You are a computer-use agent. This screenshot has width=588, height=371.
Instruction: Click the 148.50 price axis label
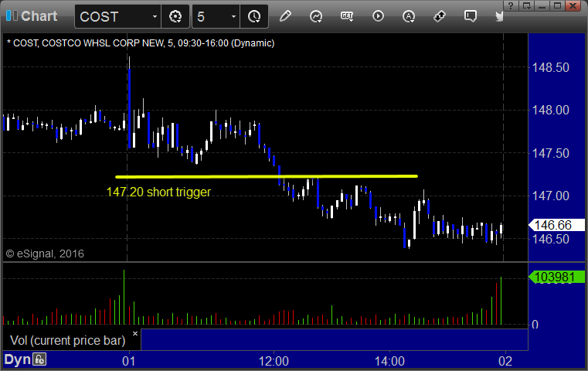[550, 67]
